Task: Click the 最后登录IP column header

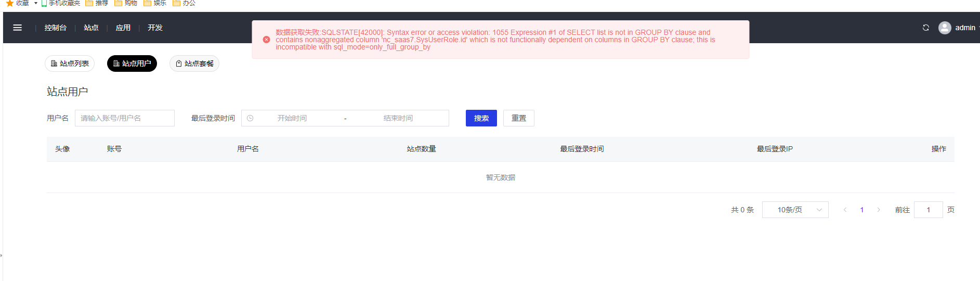Action: coord(775,149)
